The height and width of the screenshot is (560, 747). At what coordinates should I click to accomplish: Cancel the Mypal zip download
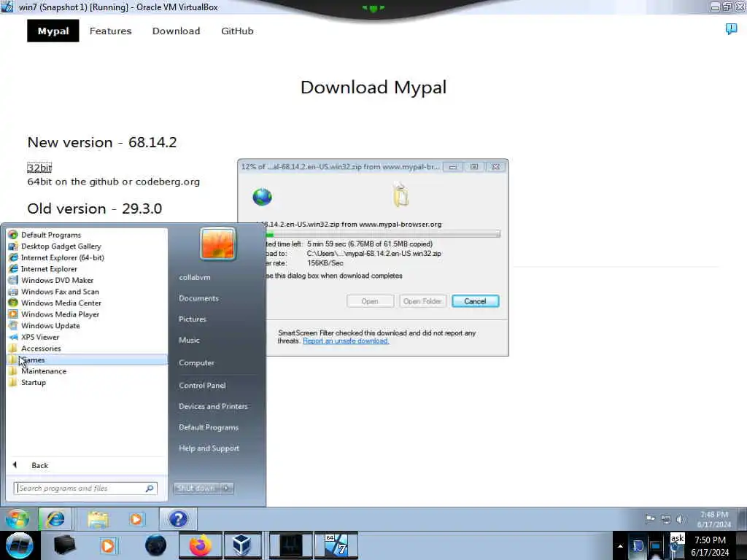point(475,301)
